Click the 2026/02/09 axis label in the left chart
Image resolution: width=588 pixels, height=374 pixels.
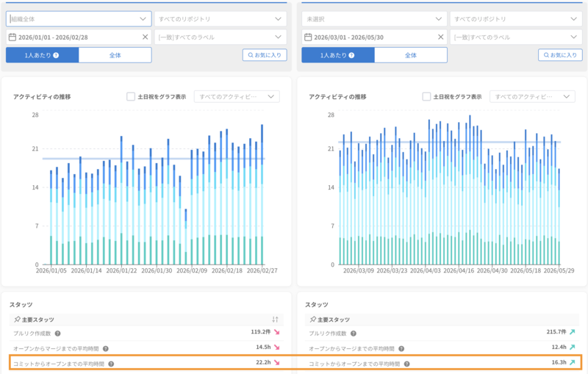(192, 270)
